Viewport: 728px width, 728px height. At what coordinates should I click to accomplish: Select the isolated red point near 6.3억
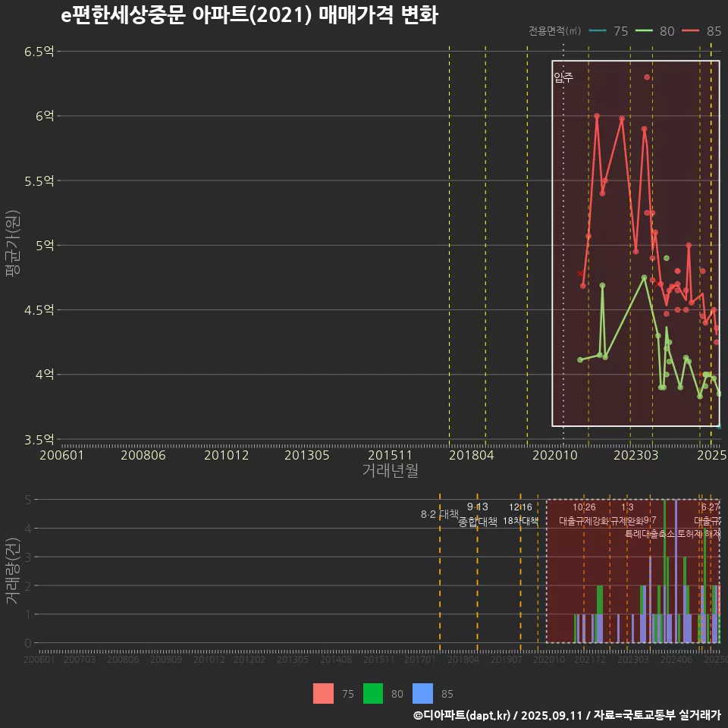(x=647, y=77)
